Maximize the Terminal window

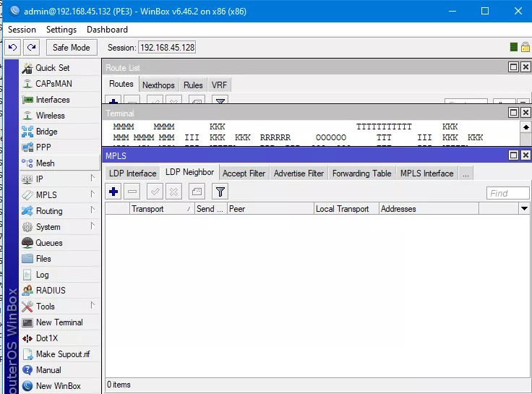(x=514, y=112)
